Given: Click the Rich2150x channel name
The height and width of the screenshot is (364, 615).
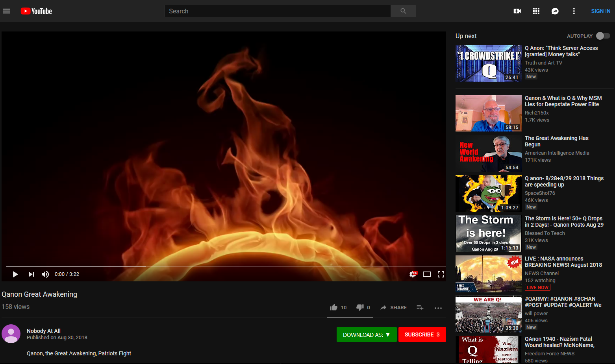Looking at the screenshot, I should (x=537, y=113).
